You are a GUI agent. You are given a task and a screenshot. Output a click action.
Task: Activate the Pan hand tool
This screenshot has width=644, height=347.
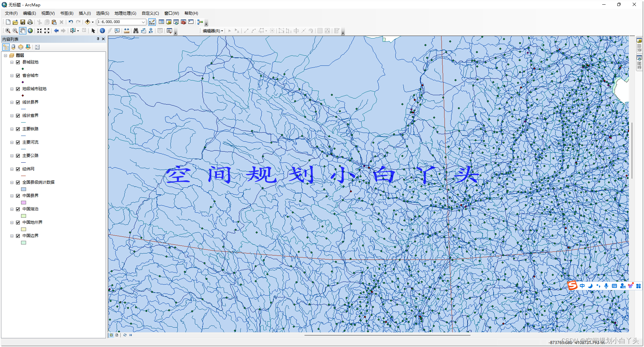click(22, 31)
